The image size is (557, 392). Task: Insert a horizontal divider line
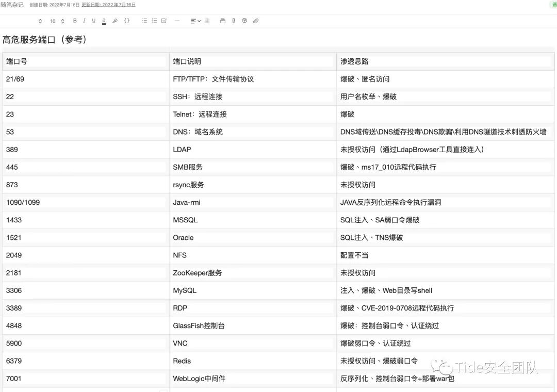[x=177, y=21]
